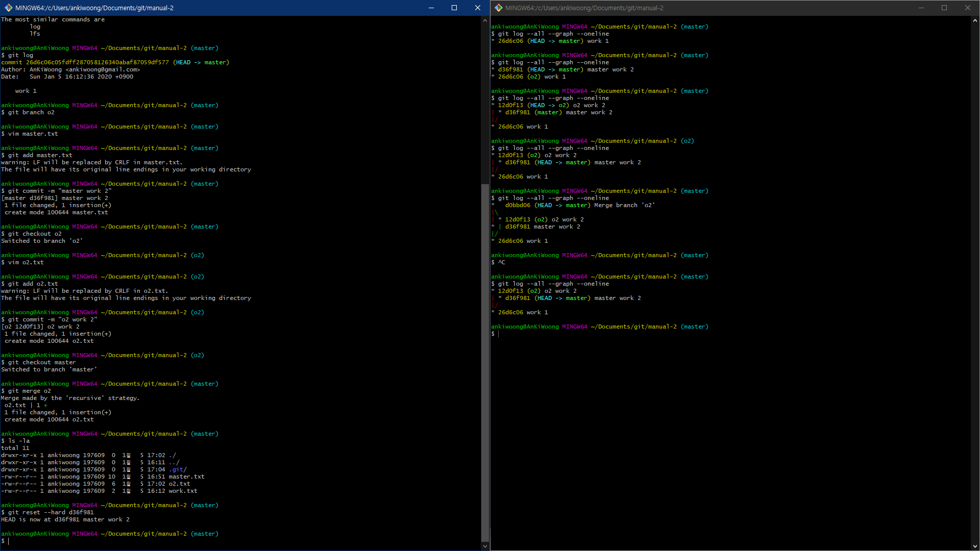Close the left terminal window

[477, 8]
